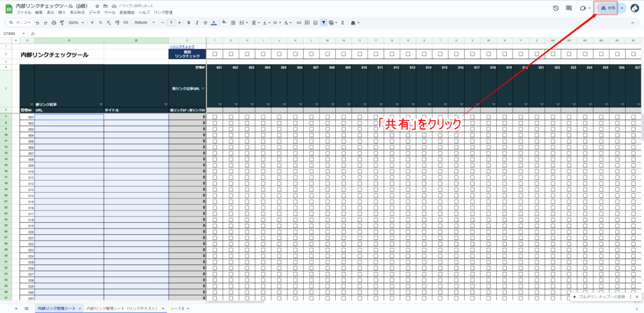Click the borders grid icon
This screenshot has width=644, height=313.
click(233, 23)
